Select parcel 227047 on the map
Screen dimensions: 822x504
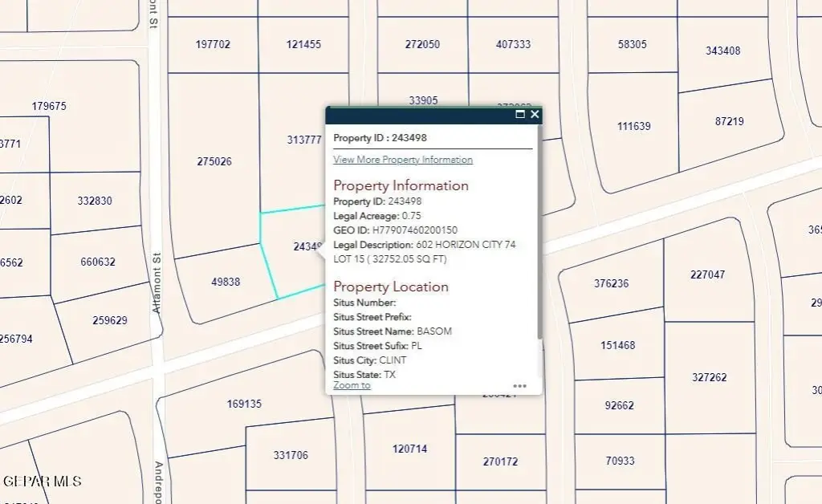tap(708, 274)
